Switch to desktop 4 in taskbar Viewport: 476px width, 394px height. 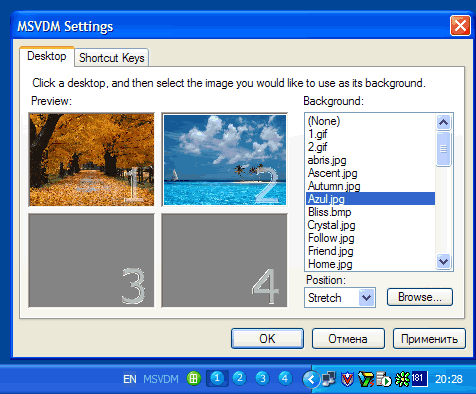point(285,378)
